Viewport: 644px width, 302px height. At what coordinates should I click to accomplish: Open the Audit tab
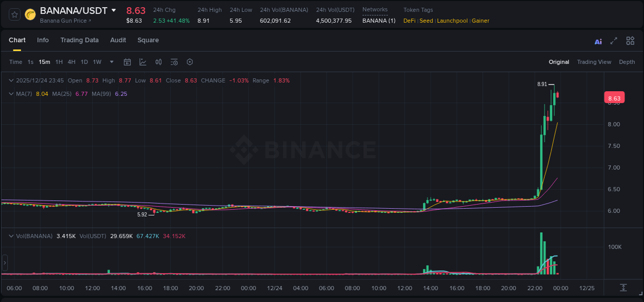point(118,40)
